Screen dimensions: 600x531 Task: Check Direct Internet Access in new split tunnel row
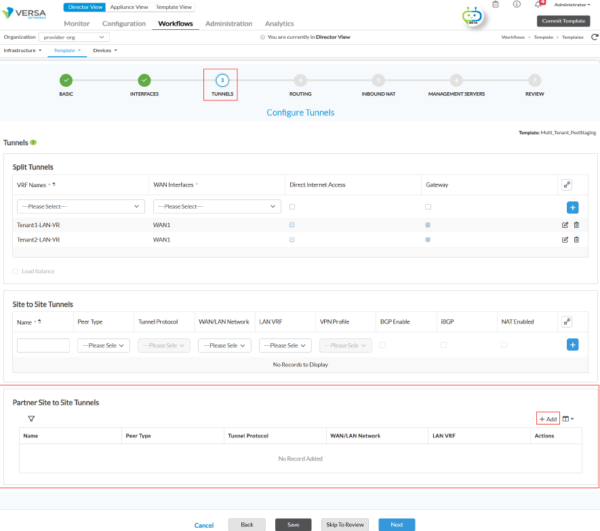(x=292, y=207)
